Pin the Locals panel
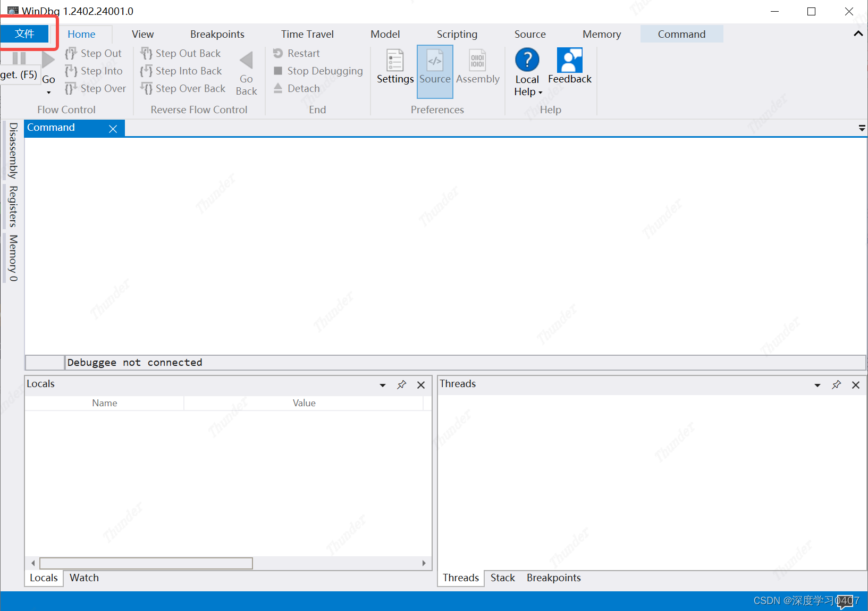The width and height of the screenshot is (868, 611). coord(401,384)
